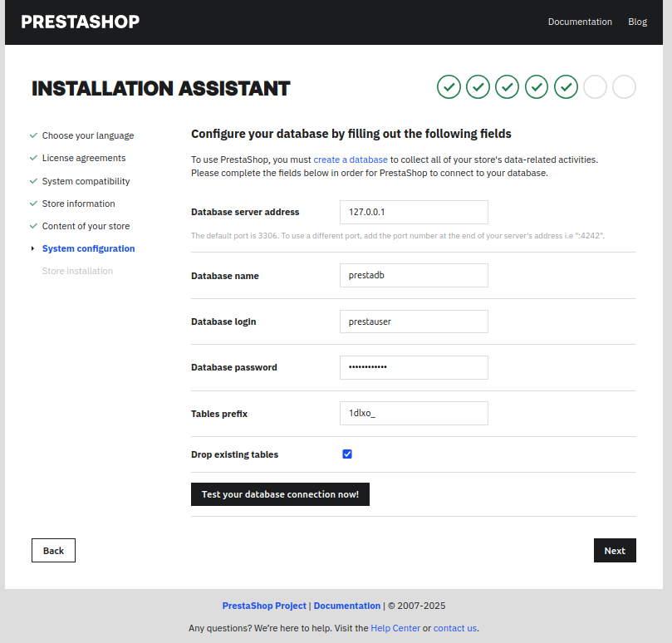Click the third completed step checkmark circle
The width and height of the screenshot is (672, 643).
tap(507, 86)
